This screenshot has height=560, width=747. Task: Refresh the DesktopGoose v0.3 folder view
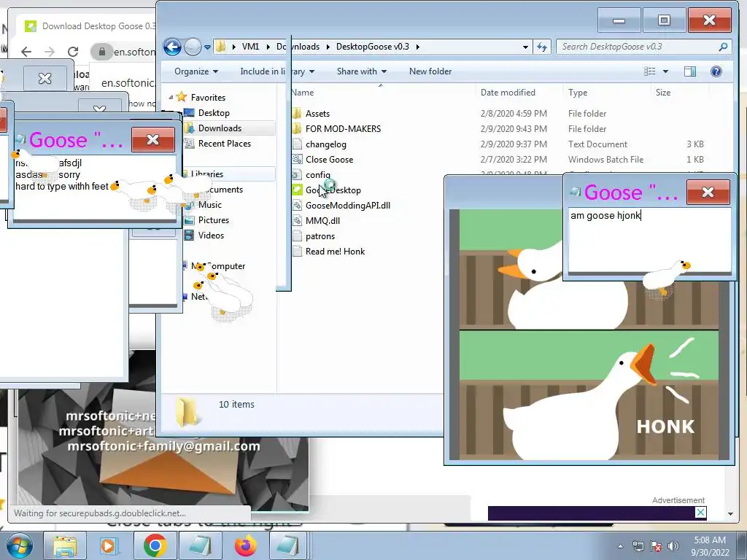tap(542, 47)
